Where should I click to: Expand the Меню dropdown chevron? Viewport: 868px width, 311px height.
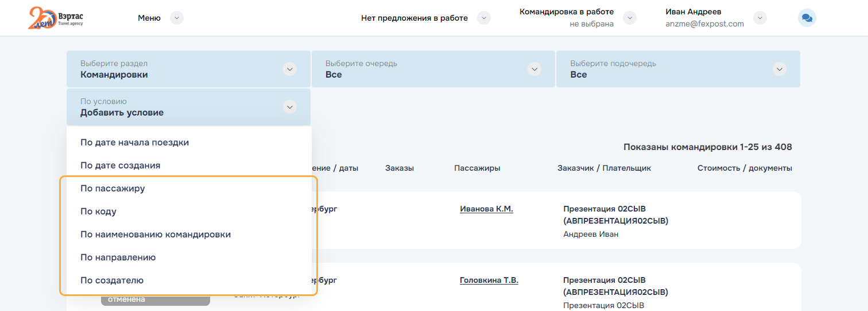[x=177, y=18]
